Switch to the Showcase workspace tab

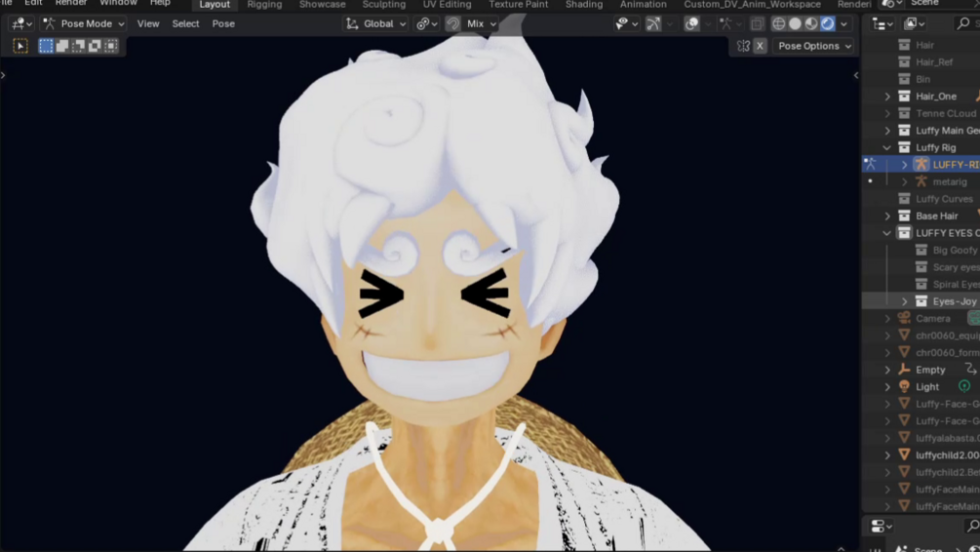click(x=323, y=4)
